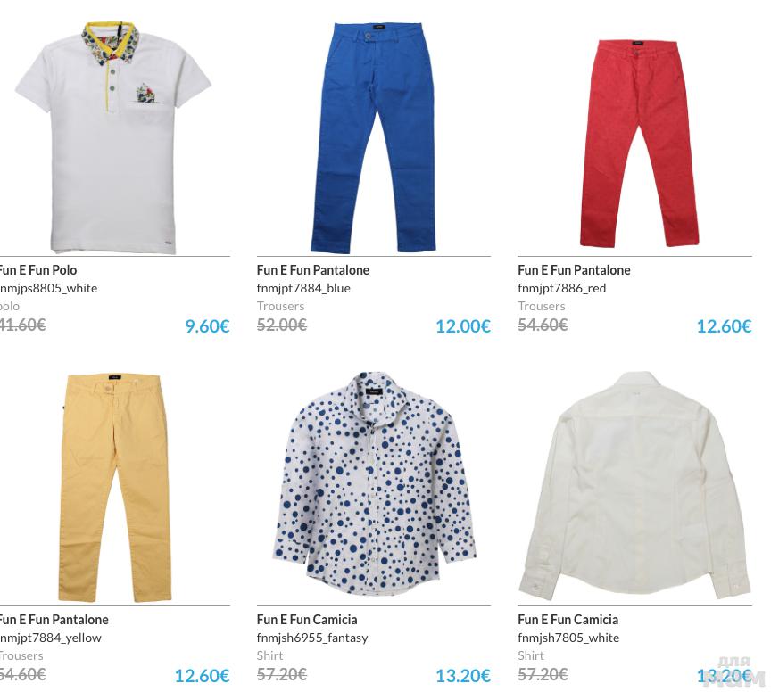
Task: Open the white Fun E Fun Camicia title
Action: pos(568,620)
